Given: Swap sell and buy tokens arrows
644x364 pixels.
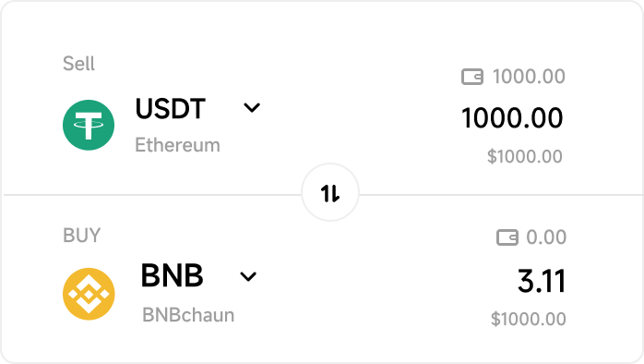Looking at the screenshot, I should (x=330, y=192).
